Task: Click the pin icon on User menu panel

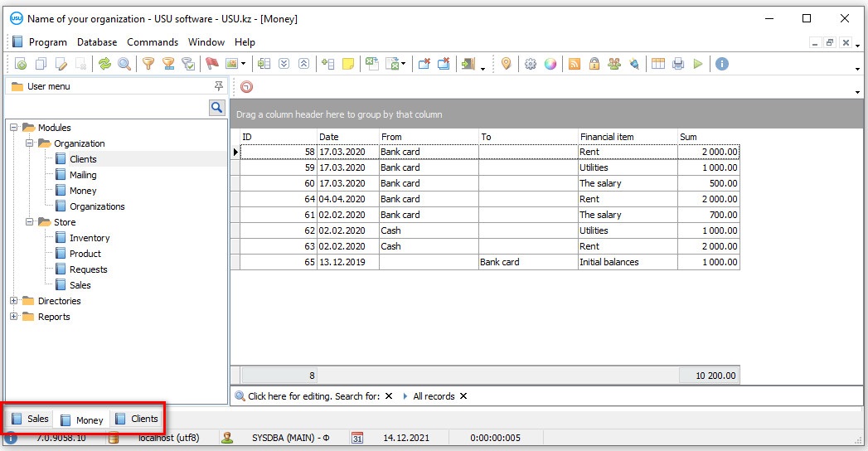Action: pos(219,85)
